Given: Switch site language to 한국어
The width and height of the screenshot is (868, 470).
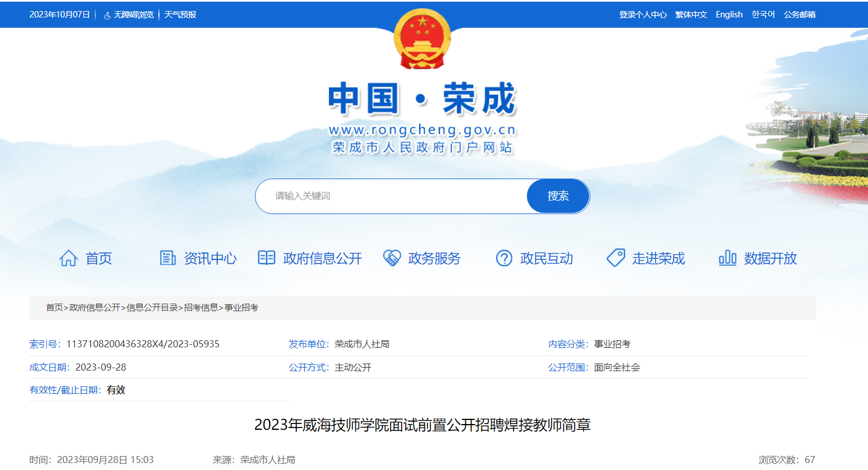Looking at the screenshot, I should pos(763,15).
